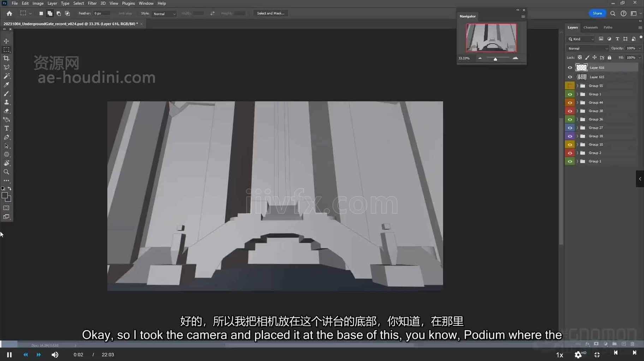This screenshot has width=644, height=361.
Task: Filter layers by adjustment layers icon
Action: 609,39
